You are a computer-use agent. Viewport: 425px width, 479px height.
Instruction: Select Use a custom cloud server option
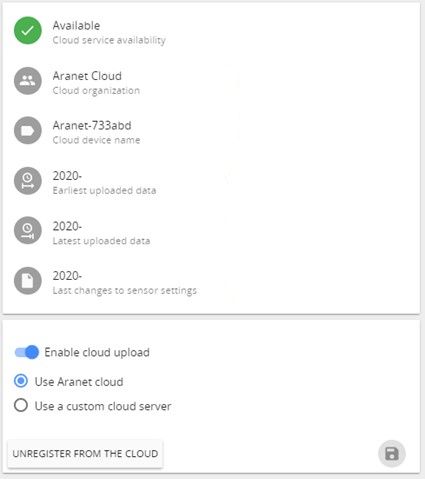pos(21,405)
